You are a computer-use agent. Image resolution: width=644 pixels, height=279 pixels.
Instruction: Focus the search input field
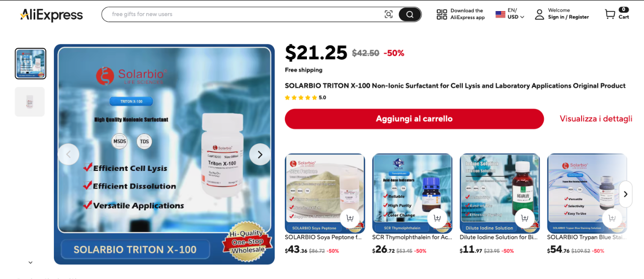pos(244,15)
